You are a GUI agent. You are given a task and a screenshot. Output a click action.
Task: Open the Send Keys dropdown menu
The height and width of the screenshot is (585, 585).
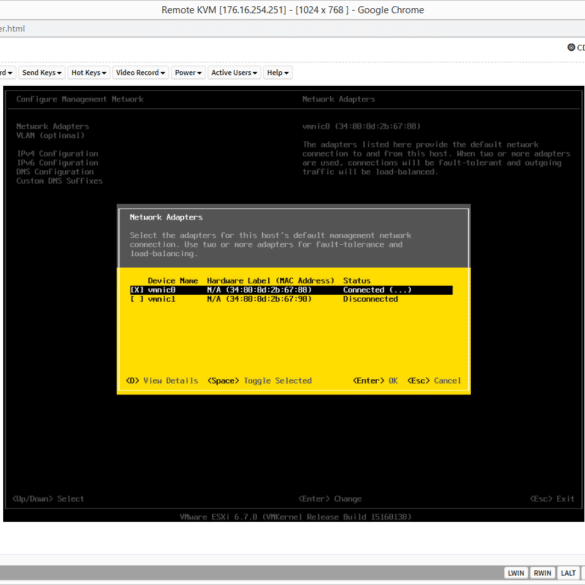(41, 72)
